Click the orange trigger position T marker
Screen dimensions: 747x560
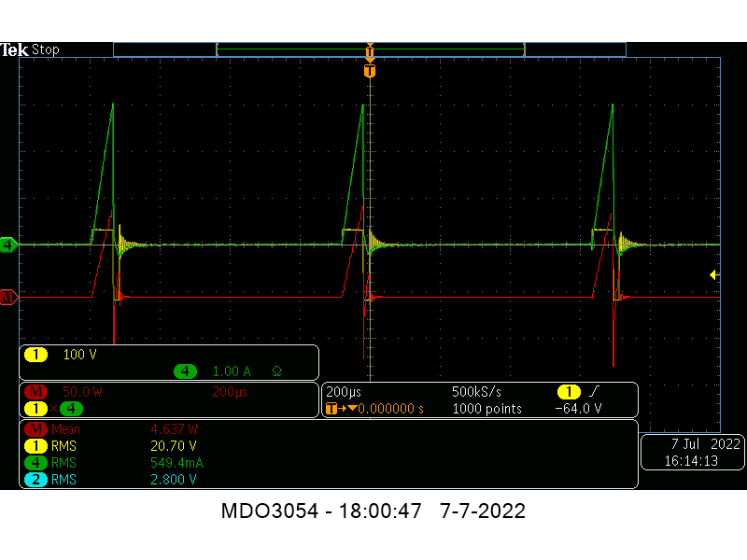[x=370, y=71]
